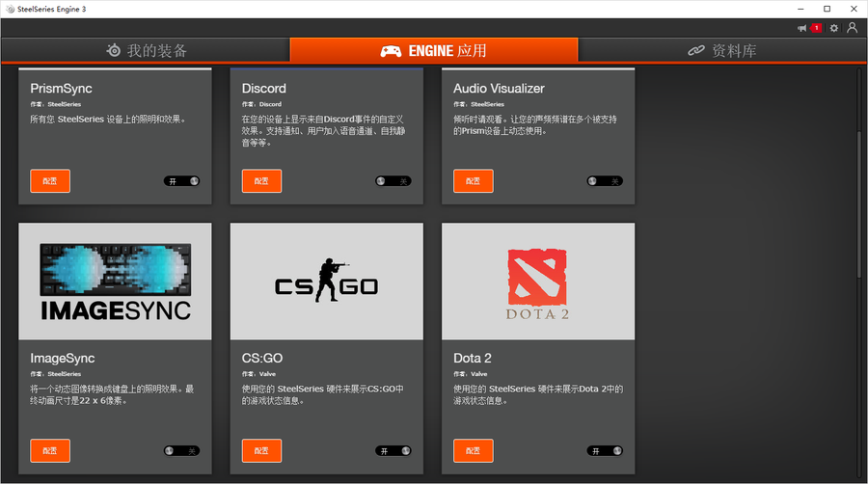868x484 pixels.
Task: Disable the CS:GO toggle
Action: click(393, 451)
